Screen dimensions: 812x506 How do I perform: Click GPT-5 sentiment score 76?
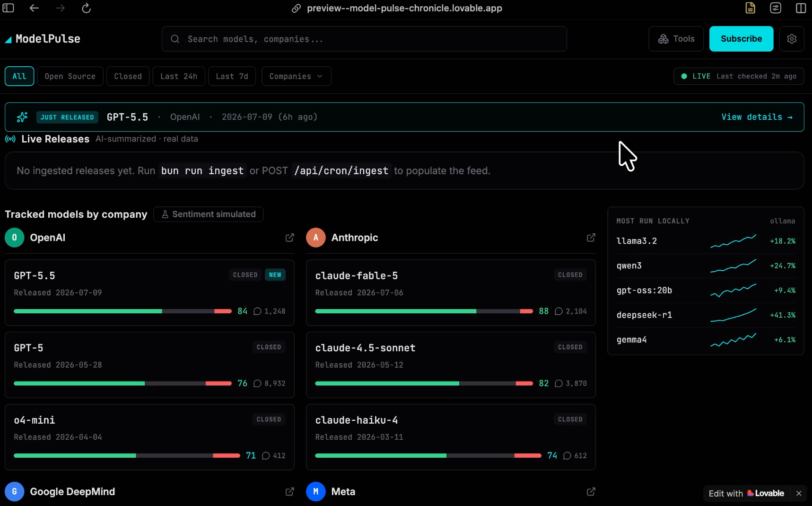(242, 383)
